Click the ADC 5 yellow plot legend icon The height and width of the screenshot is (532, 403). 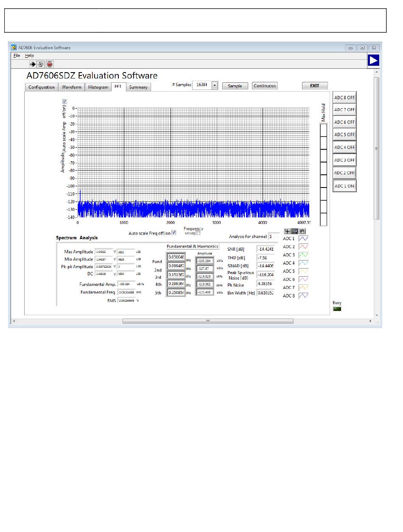coord(304,271)
